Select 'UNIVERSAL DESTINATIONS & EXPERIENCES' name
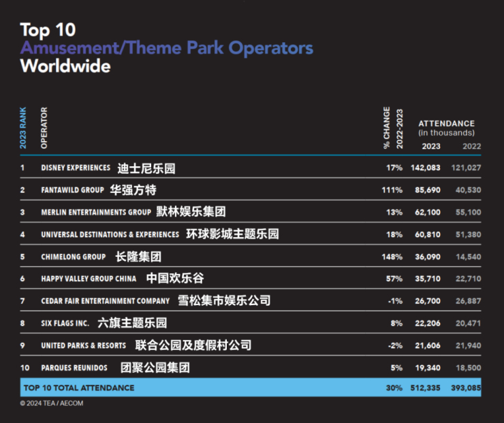Screen dimensions: 504x423 pos(110,234)
